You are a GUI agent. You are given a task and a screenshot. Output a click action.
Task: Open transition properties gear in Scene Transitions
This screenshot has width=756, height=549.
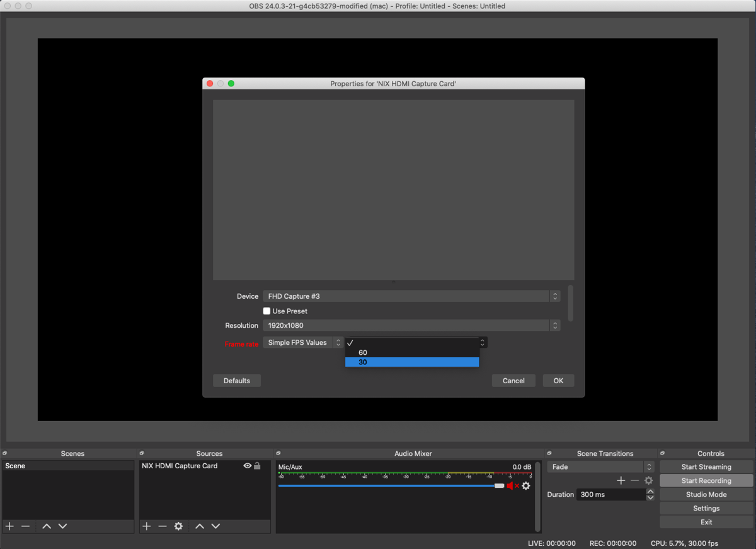pyautogui.click(x=649, y=480)
